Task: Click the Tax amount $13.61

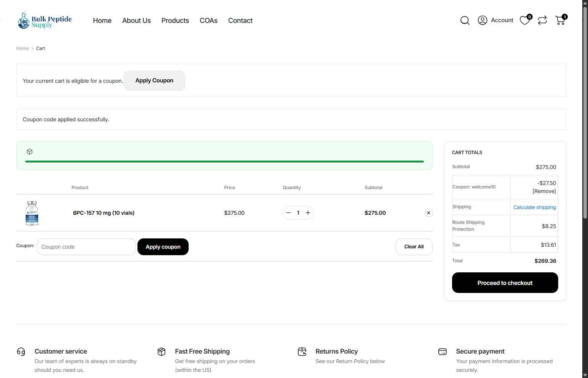Action: tap(548, 245)
